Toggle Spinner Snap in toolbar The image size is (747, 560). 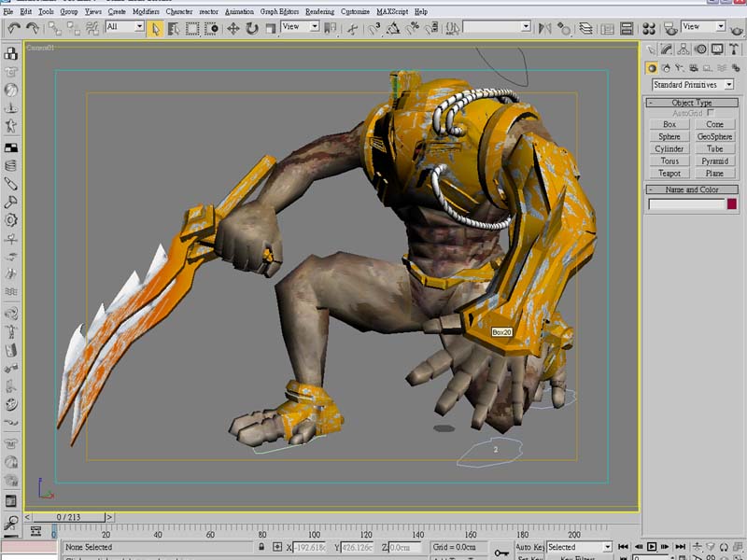click(431, 29)
